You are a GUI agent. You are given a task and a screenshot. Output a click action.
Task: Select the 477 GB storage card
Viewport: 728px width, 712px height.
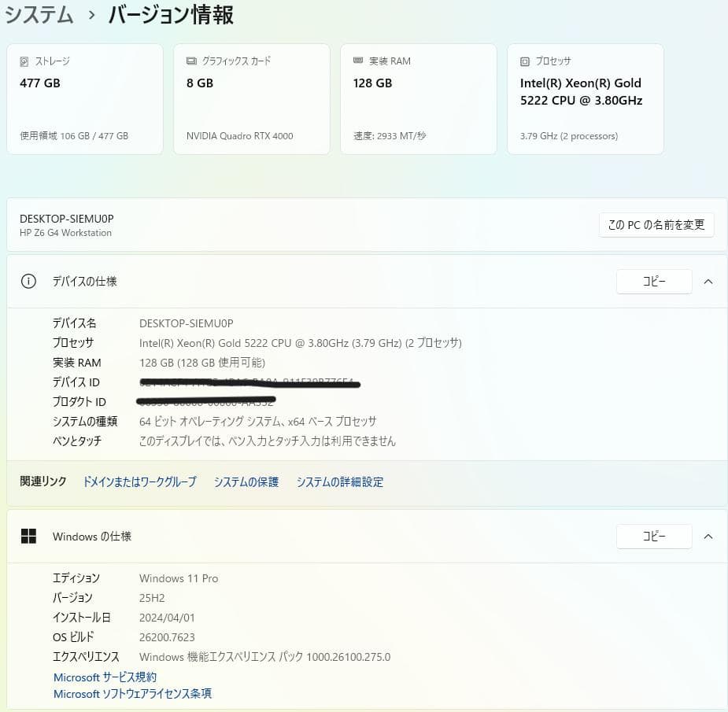pos(84,98)
